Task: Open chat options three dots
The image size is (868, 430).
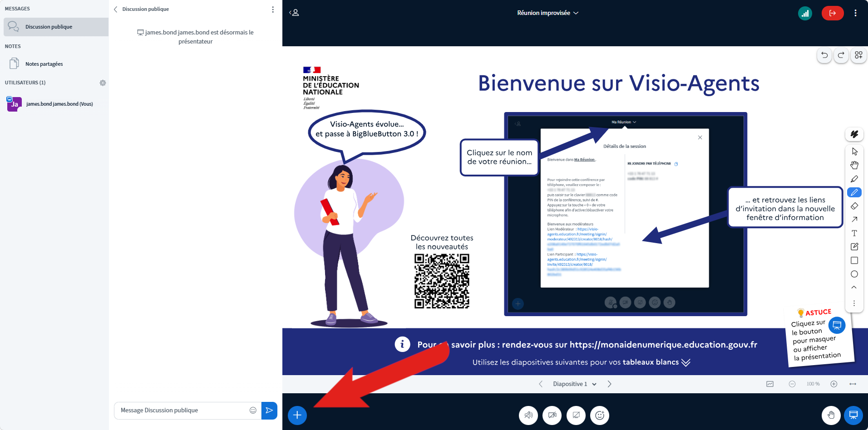Action: 273,9
